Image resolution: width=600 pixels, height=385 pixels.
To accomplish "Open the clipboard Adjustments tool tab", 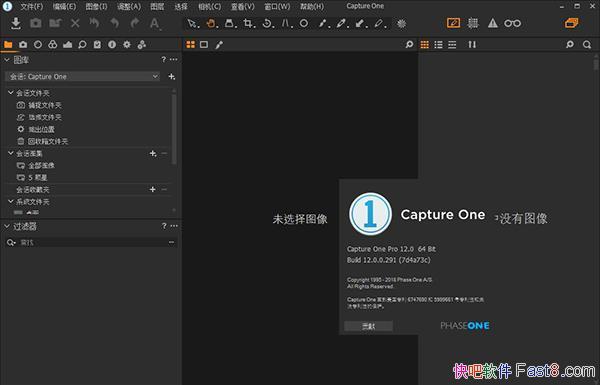I will click(97, 45).
